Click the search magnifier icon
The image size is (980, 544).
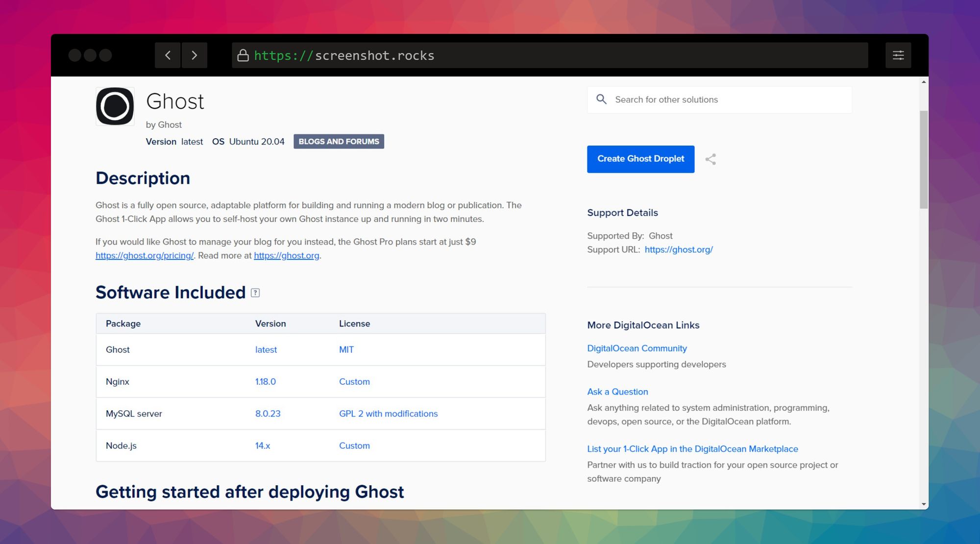(x=601, y=99)
